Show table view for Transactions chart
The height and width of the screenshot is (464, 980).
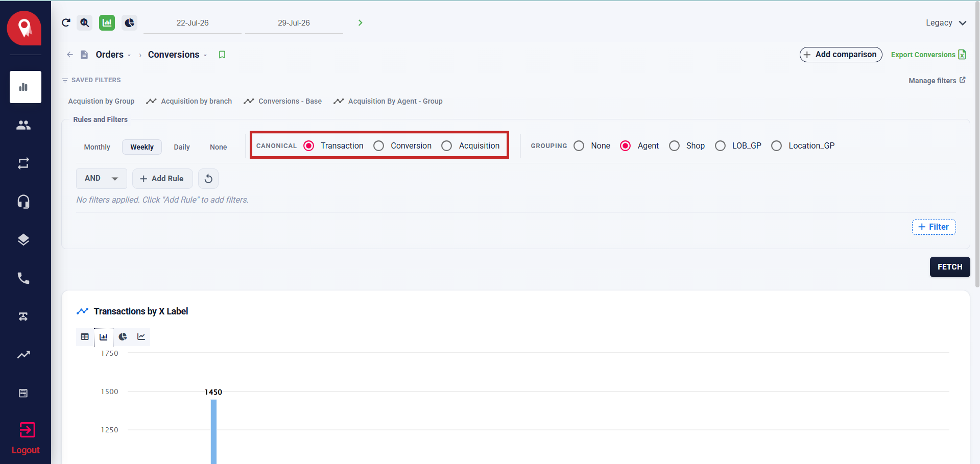85,337
